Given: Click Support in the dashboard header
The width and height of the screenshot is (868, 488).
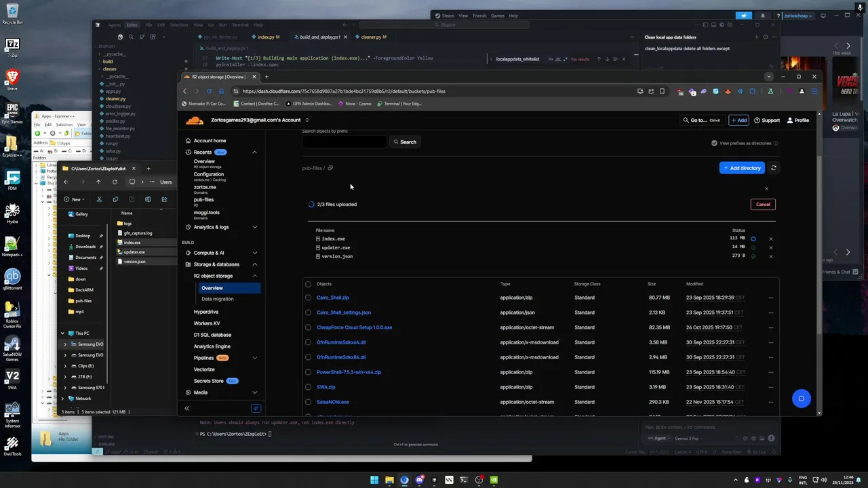Looking at the screenshot, I should coord(767,121).
